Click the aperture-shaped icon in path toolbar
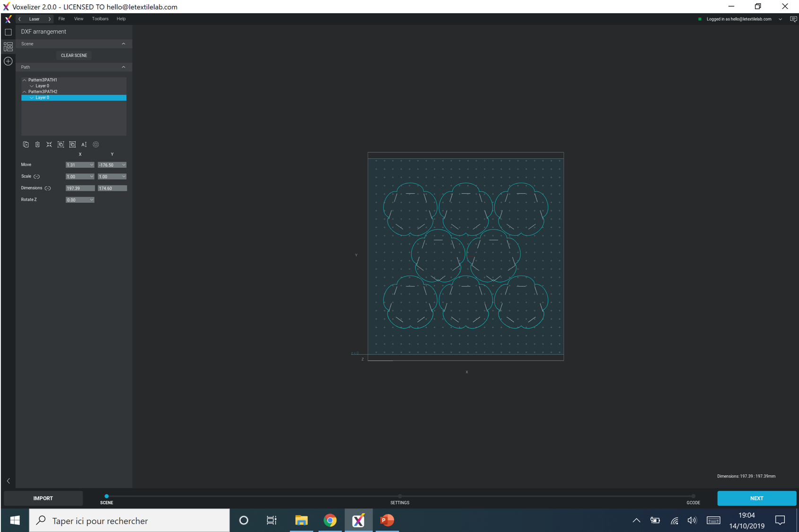This screenshot has height=532, width=799. (x=96, y=145)
